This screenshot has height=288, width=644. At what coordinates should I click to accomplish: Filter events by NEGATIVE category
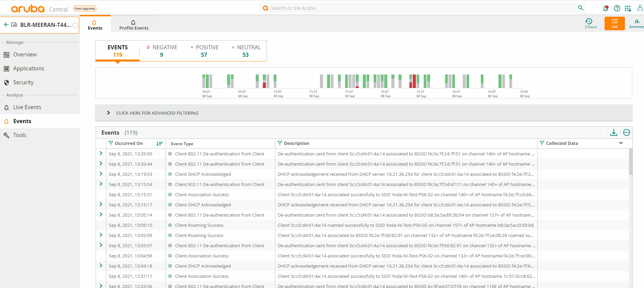point(162,51)
